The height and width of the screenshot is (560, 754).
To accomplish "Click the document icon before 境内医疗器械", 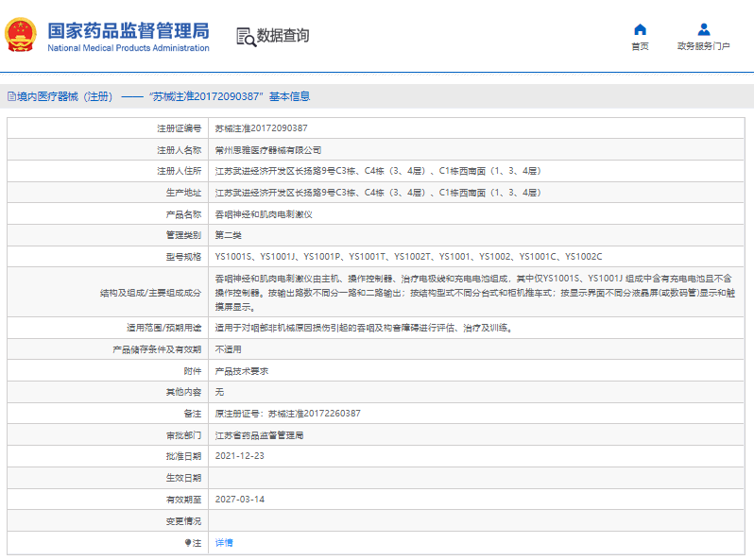I will tap(11, 96).
